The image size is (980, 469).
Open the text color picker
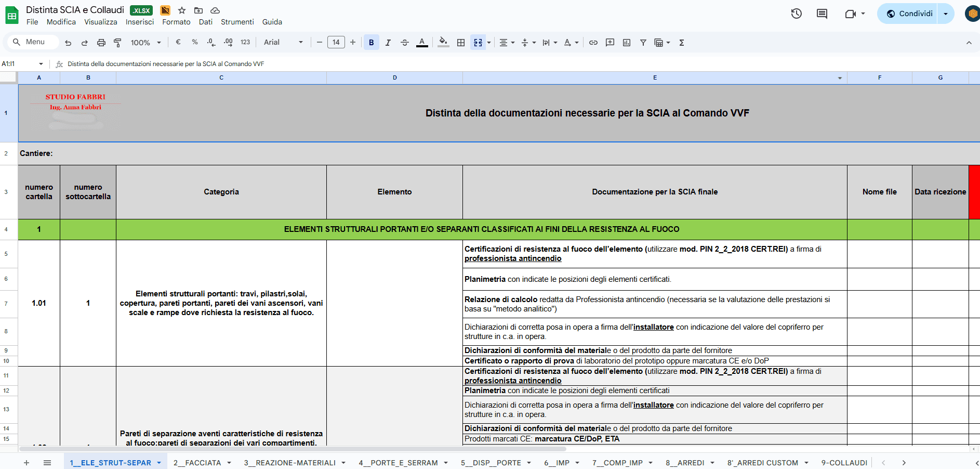422,42
